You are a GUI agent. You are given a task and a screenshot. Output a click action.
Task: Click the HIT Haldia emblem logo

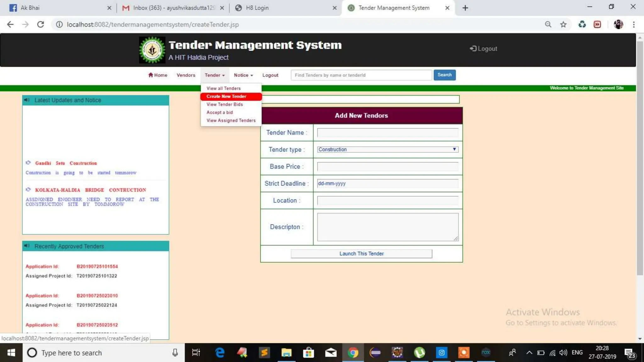(x=152, y=50)
